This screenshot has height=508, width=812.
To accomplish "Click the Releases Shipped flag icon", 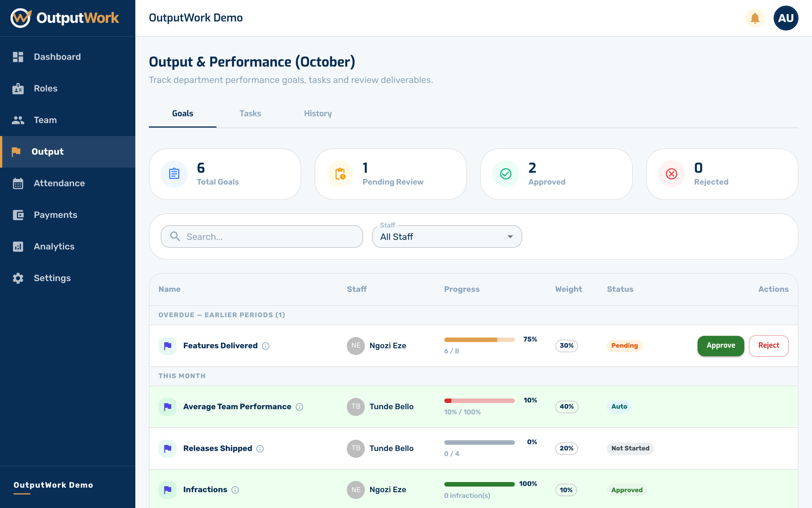I will point(167,448).
